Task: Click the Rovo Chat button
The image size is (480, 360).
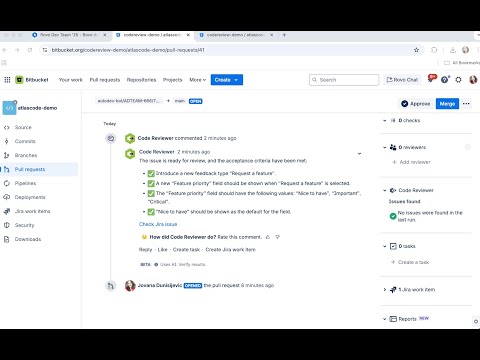Action: click(402, 80)
